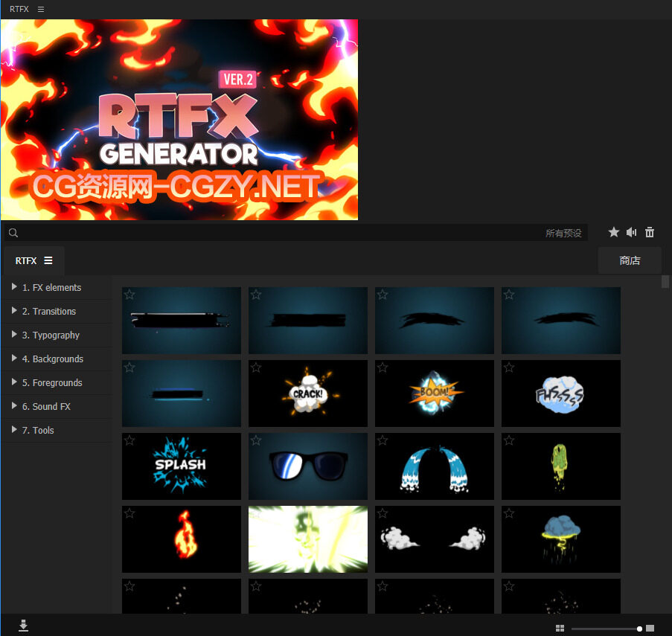Open the RTFX panel menu in title bar
This screenshot has height=636, width=672.
[41, 9]
